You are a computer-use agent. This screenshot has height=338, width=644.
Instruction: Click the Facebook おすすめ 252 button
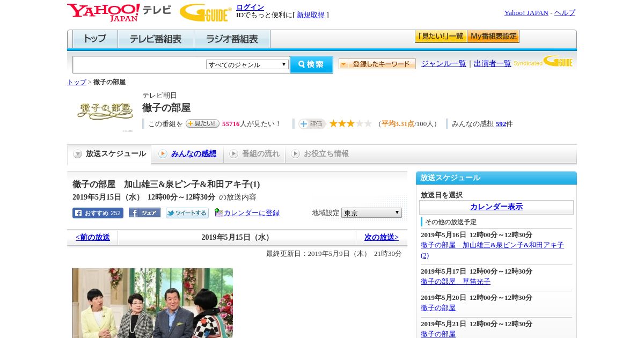[x=98, y=213]
